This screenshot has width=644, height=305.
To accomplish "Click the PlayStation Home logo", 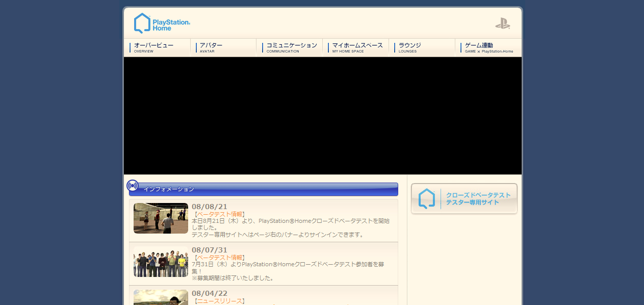I will pyautogui.click(x=162, y=23).
